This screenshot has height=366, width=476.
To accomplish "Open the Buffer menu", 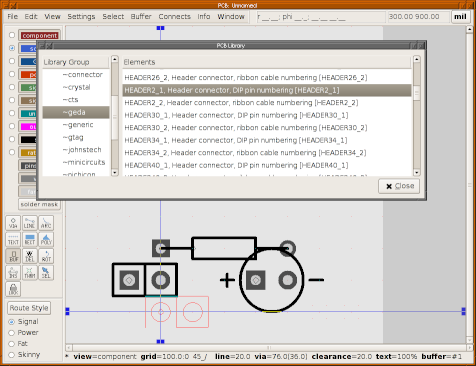I will [141, 16].
